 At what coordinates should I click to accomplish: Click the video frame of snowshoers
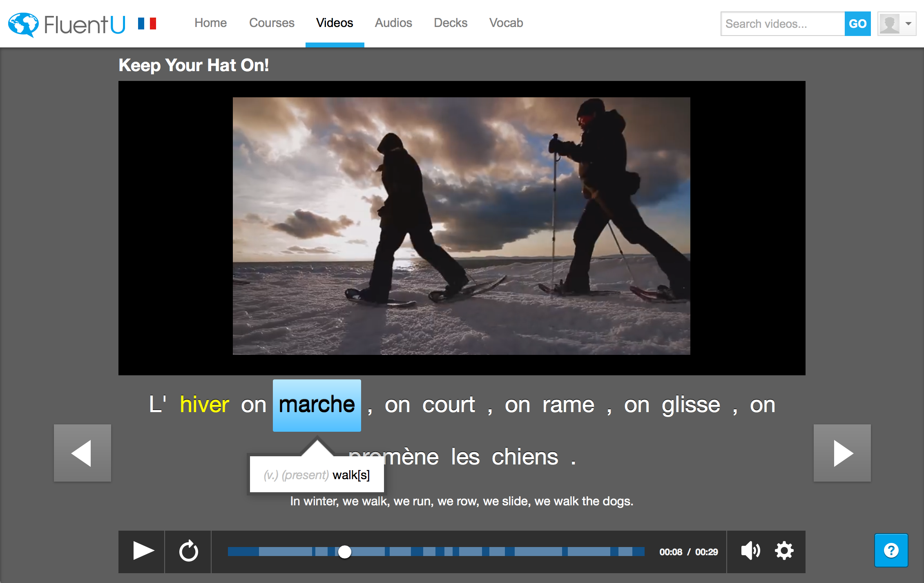pos(462,226)
